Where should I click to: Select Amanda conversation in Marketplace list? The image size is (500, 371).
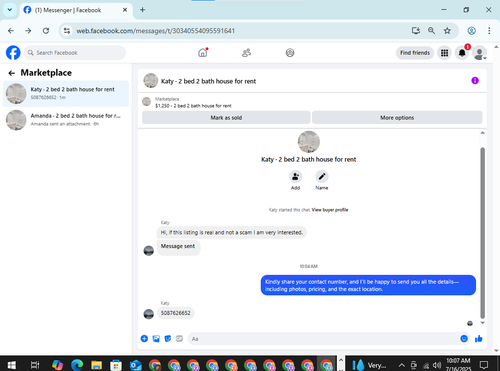[66, 120]
